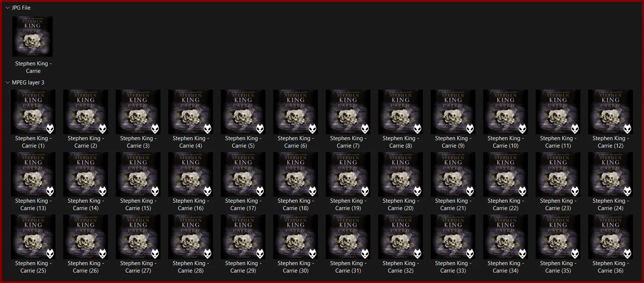This screenshot has width=644, height=283.
Task: Select the Carrie (12) MP3 file icon
Action: pyautogui.click(x=610, y=112)
